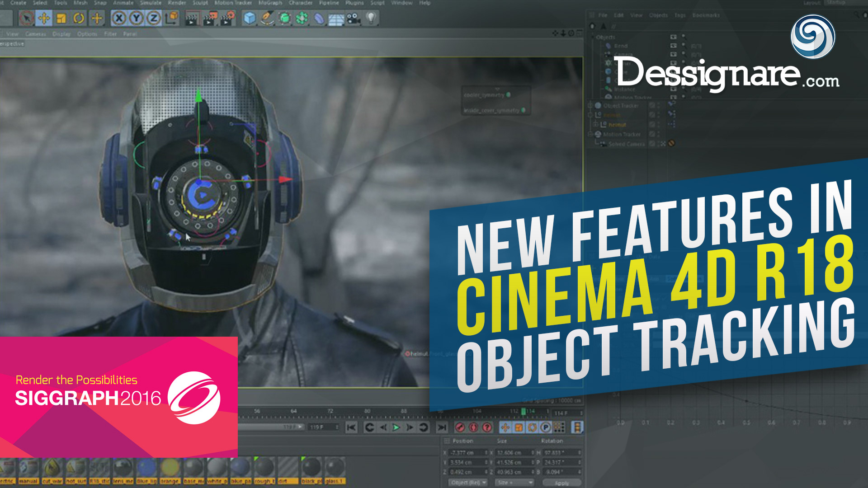Click the 119 F end frame field

pos(324,427)
